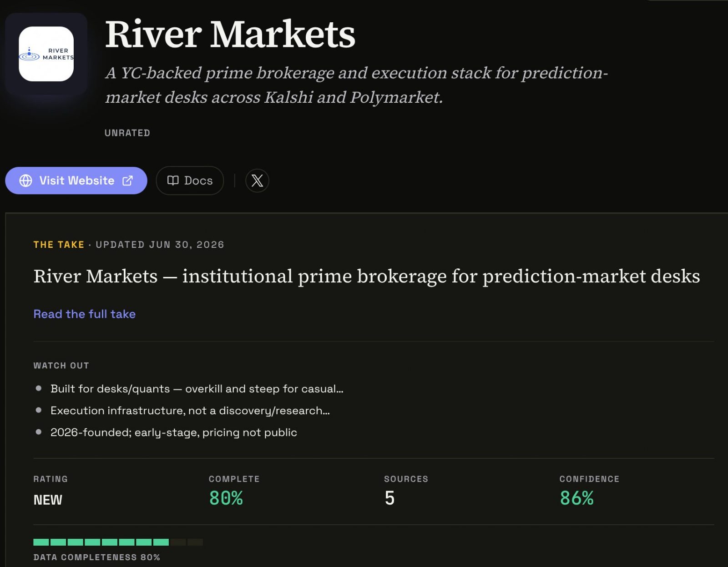This screenshot has height=567, width=728.
Task: Click the data completeness progress bar
Action: click(118, 542)
